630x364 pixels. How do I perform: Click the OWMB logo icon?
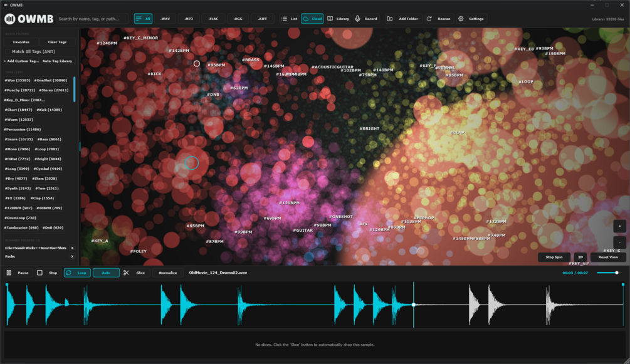9,19
